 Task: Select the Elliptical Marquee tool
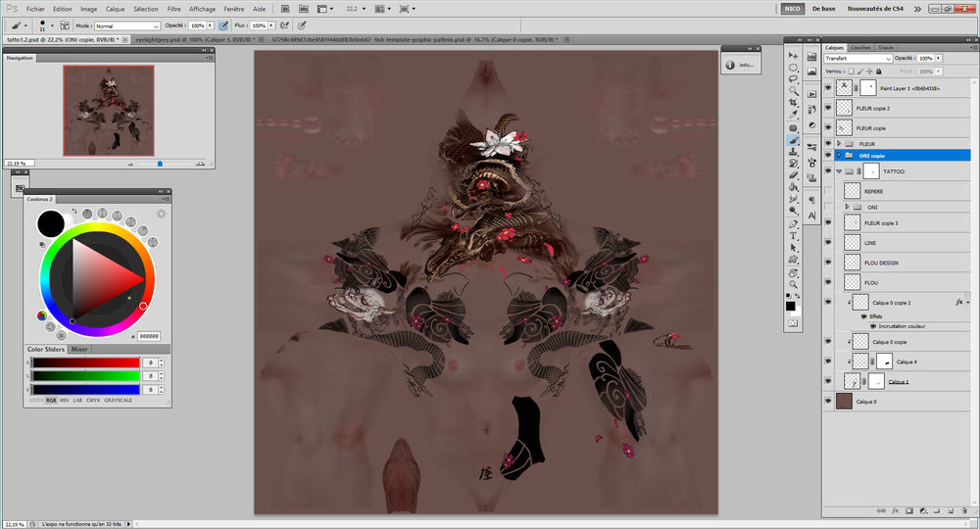793,68
